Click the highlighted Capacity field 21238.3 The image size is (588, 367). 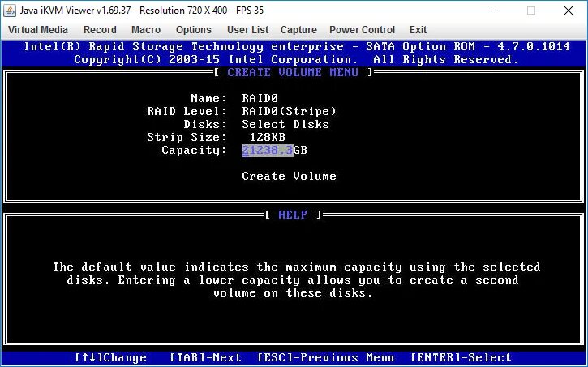click(x=268, y=150)
